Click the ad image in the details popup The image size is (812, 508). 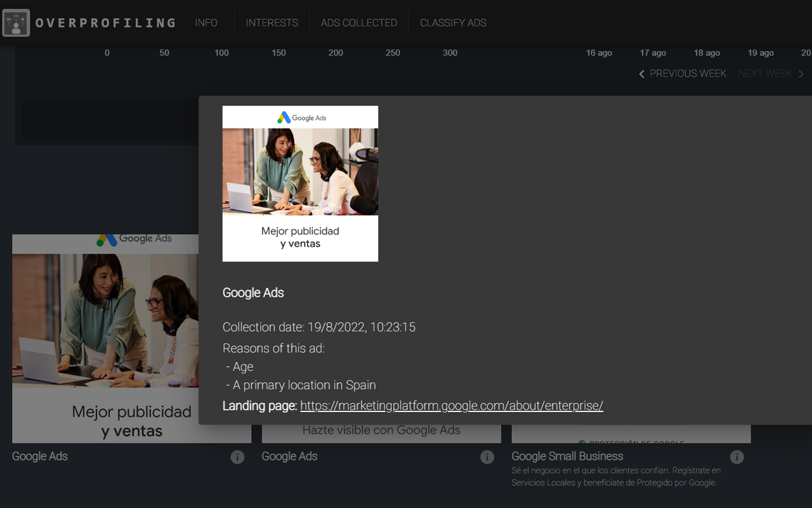point(300,184)
